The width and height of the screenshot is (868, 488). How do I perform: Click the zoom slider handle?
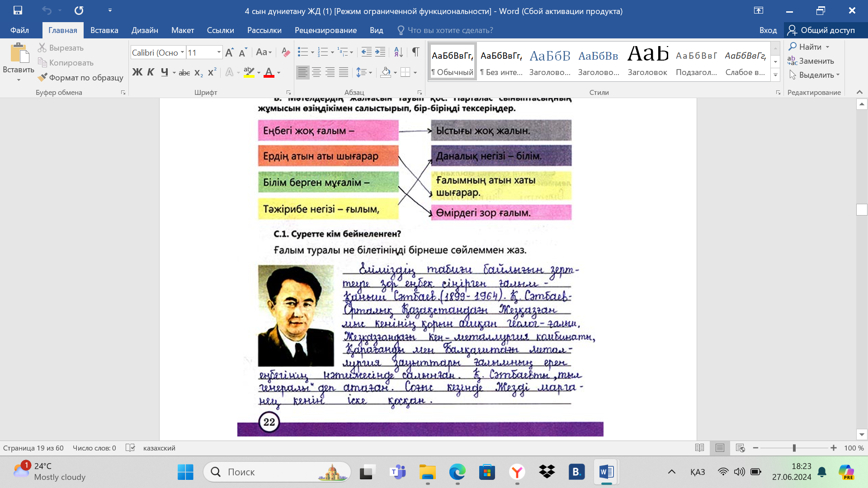(794, 448)
